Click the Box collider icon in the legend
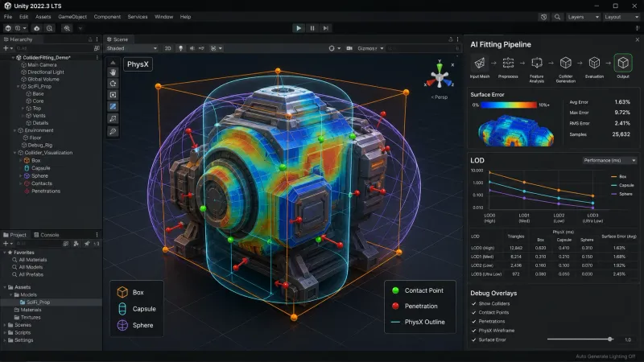The image size is (644, 362). pos(122,292)
